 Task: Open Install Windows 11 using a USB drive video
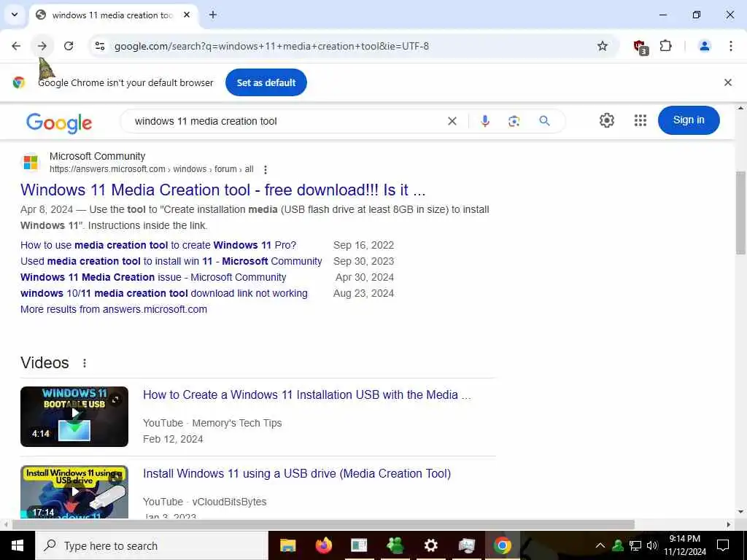click(297, 474)
